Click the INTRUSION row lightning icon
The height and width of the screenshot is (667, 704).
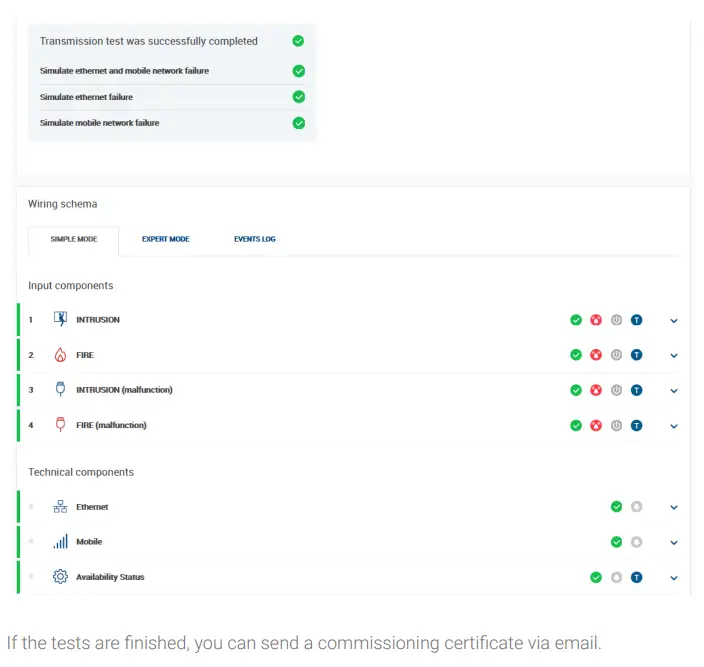point(60,320)
